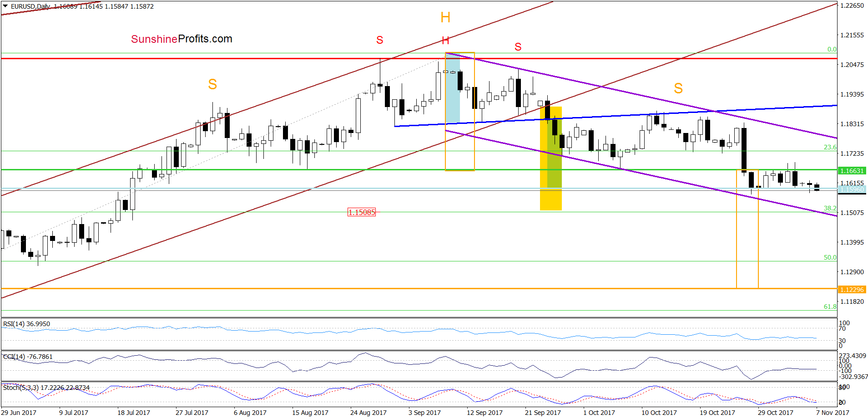This screenshot has height=419, width=868.
Task: Click the orange S label above October candles
Action: [678, 88]
